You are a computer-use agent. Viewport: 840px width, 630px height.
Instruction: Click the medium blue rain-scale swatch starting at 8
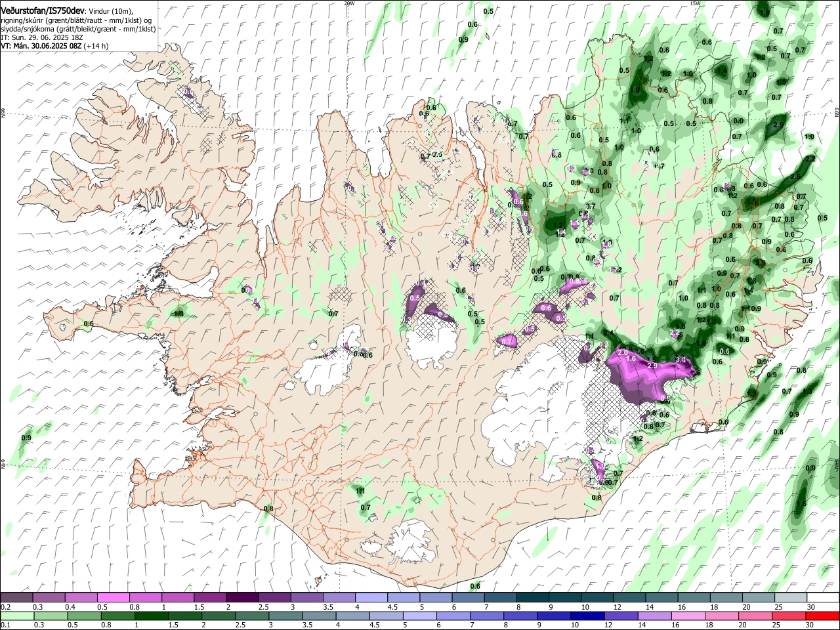[x=520, y=616]
